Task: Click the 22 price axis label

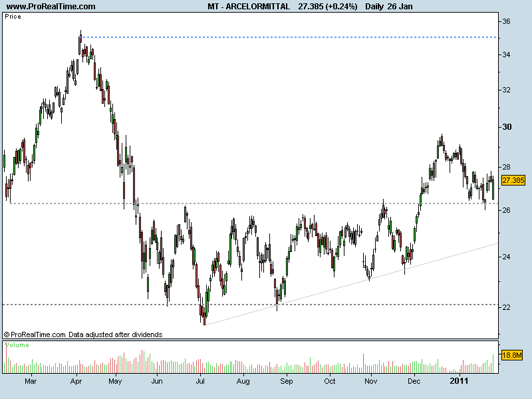Action: coord(506,307)
